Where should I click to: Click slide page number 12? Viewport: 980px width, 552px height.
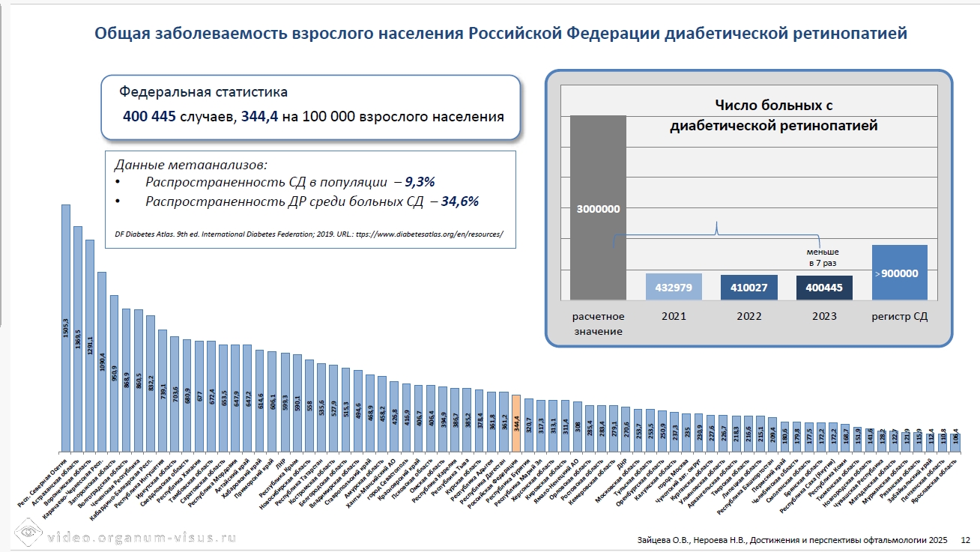(965, 539)
